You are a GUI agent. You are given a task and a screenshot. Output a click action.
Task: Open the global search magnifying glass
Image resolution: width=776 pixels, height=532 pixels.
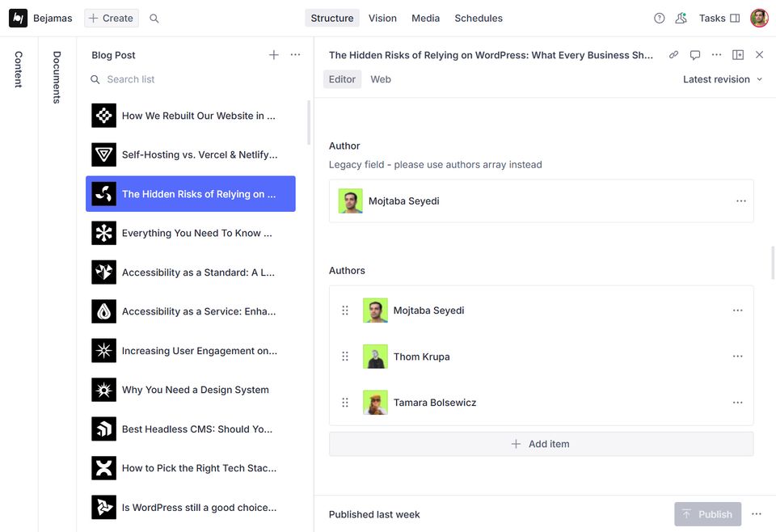154,18
